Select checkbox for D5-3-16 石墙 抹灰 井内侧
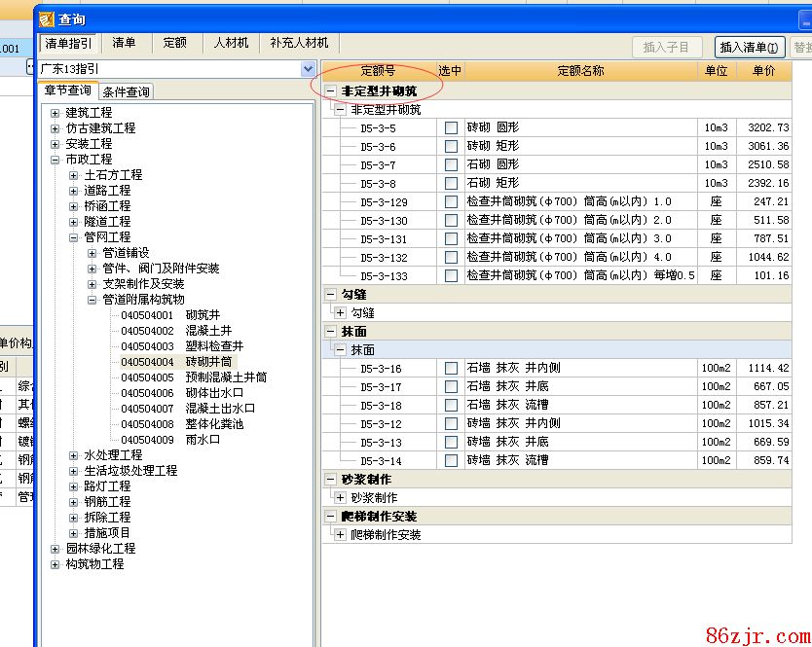Screen dimensions: 812x647 click(x=451, y=369)
